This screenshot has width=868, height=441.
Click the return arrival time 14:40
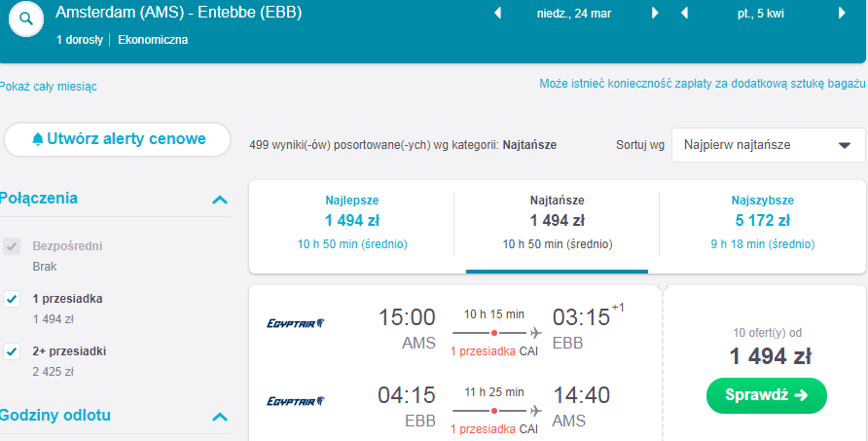click(x=581, y=395)
